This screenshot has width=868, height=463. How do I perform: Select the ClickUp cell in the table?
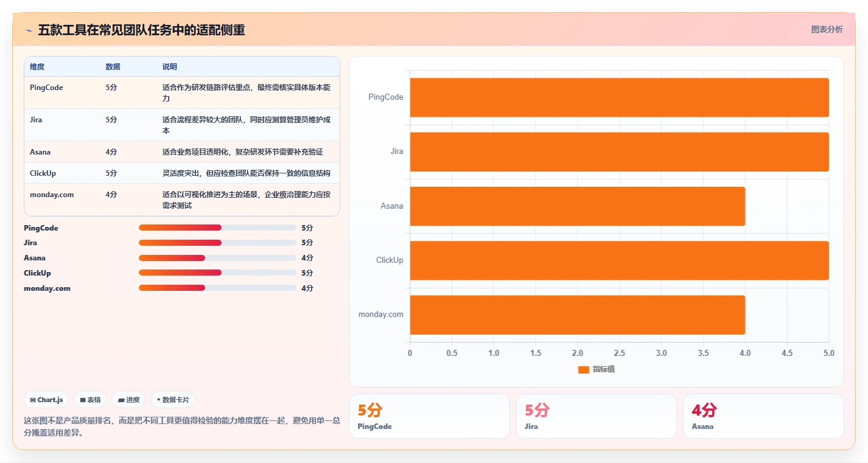pyautogui.click(x=43, y=173)
